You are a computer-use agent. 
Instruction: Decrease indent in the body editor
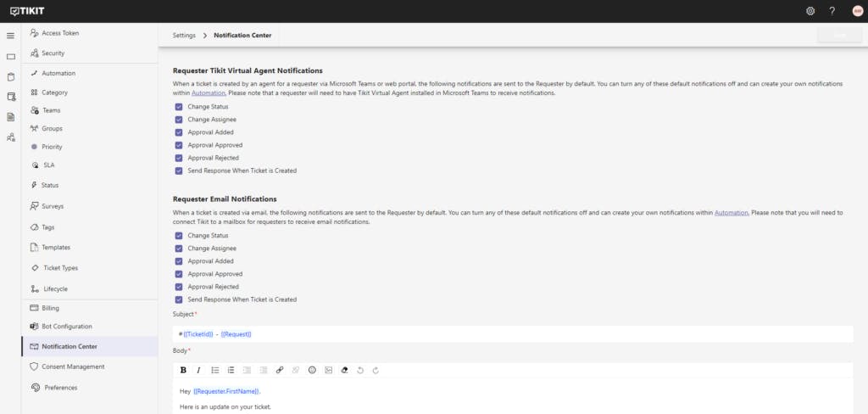click(247, 370)
